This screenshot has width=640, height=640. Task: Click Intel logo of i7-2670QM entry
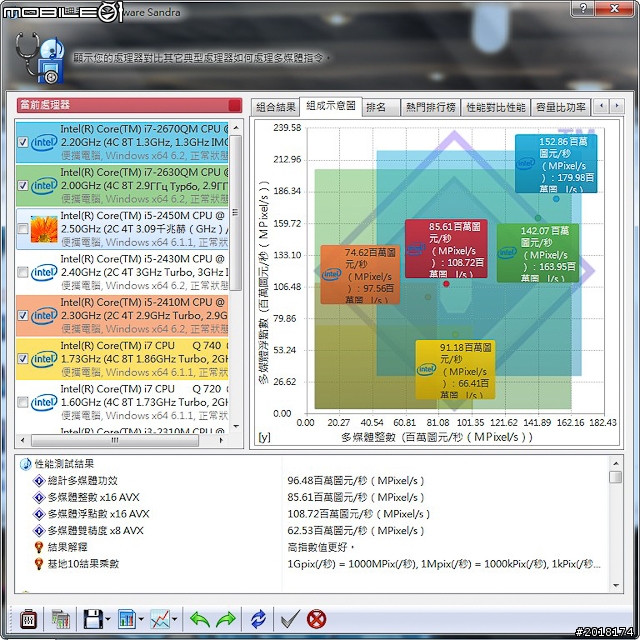[44, 142]
